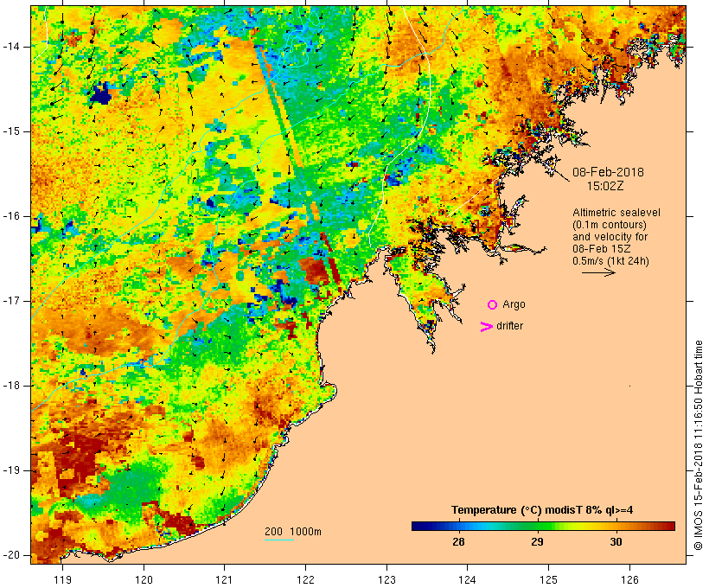Click the magenta Argo circle symbol
This screenshot has height=588, width=709.
493,305
